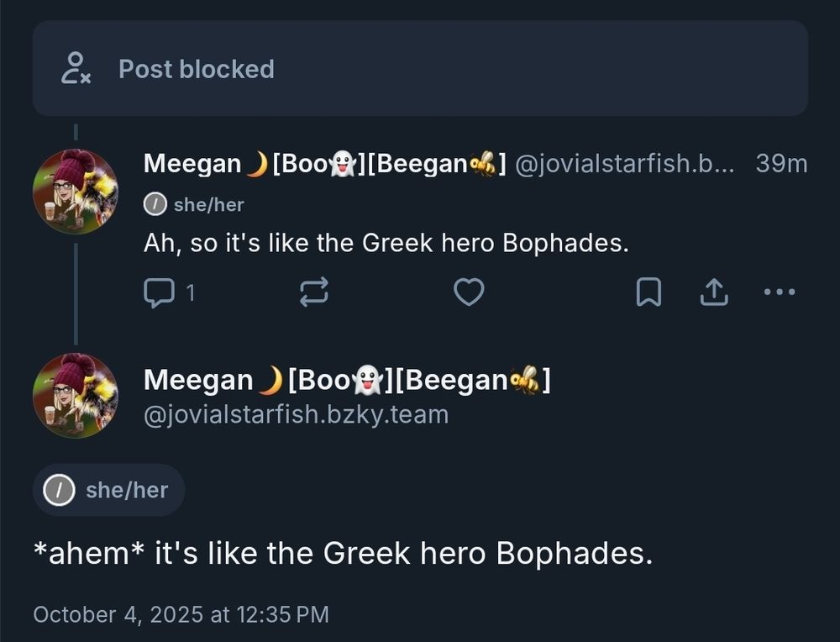Like the reply with the heart icon
The width and height of the screenshot is (840, 642).
click(469, 292)
